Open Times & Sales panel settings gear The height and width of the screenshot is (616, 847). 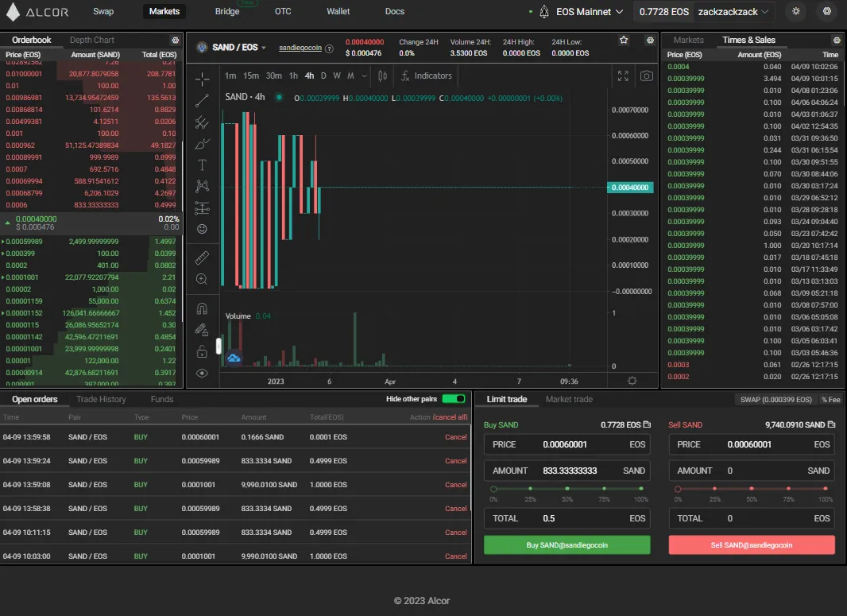coord(836,40)
